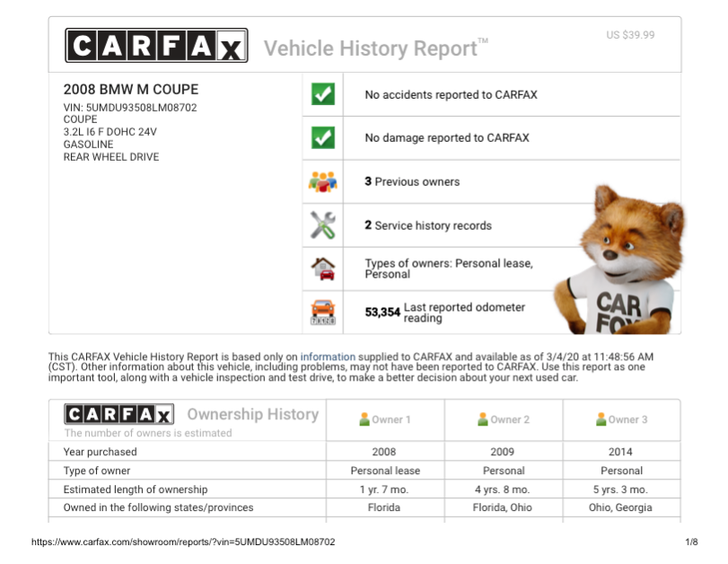Image resolution: width=728 pixels, height=564 pixels.
Task: Click the odometer car icon
Action: pyautogui.click(x=322, y=312)
